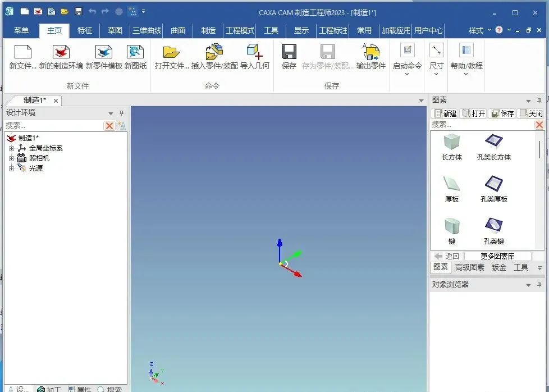This screenshot has height=392, width=549.
Task: Click the design tree icon in quick access bar
Action: 132,12
